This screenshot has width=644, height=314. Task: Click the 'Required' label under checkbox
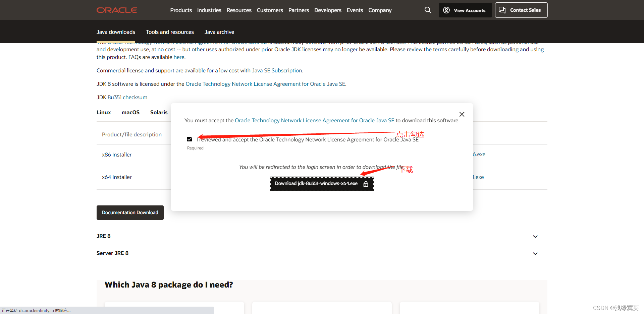tap(195, 148)
